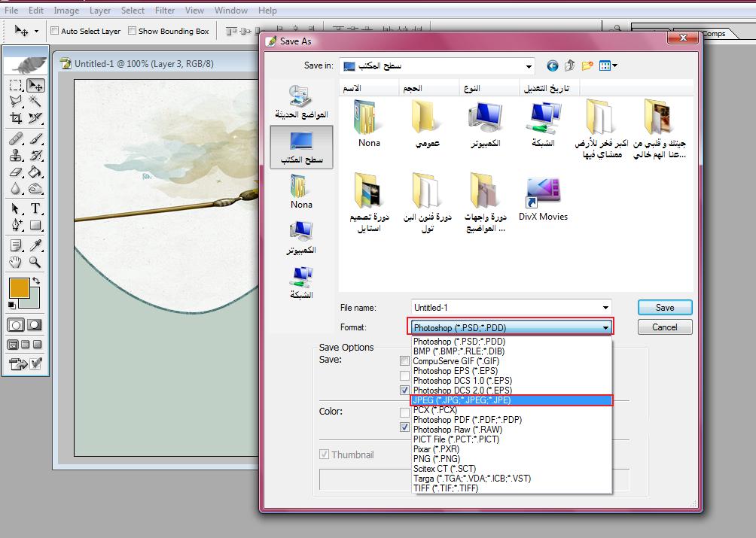Viewport: 756px width, 538px height.
Task: Activate the Eyedropper tool
Action: click(x=35, y=245)
